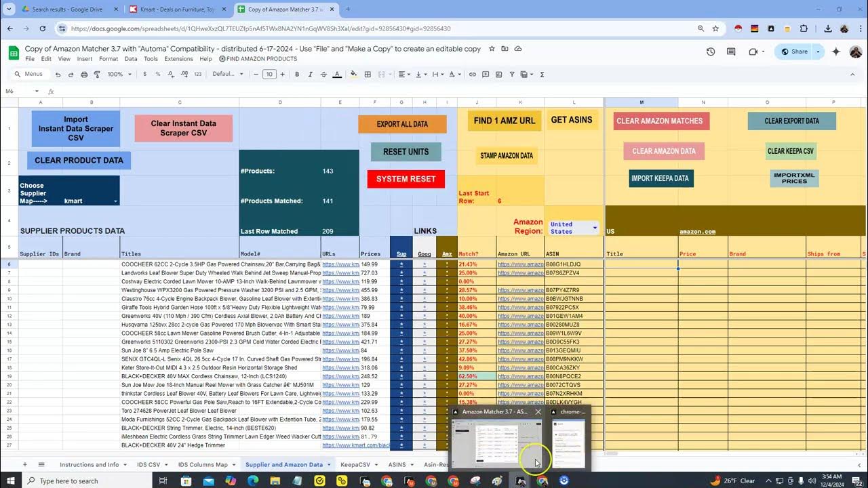
Task: Open the Extensions menu
Action: (x=178, y=59)
